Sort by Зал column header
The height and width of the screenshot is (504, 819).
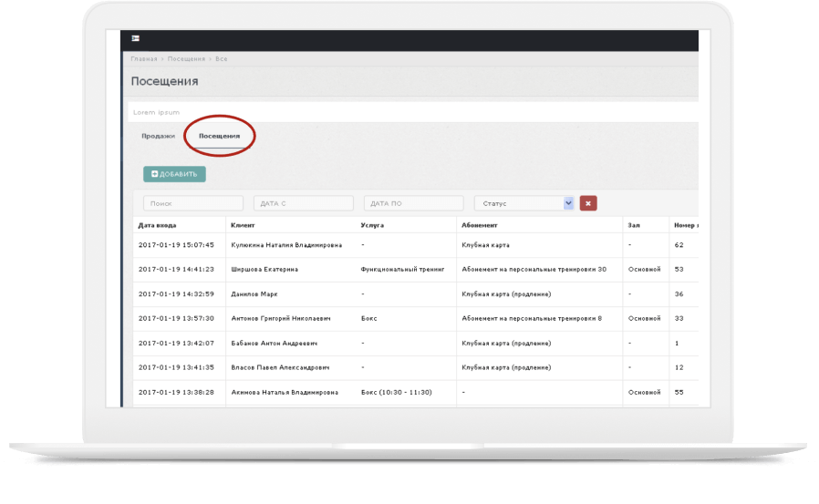pos(634,225)
